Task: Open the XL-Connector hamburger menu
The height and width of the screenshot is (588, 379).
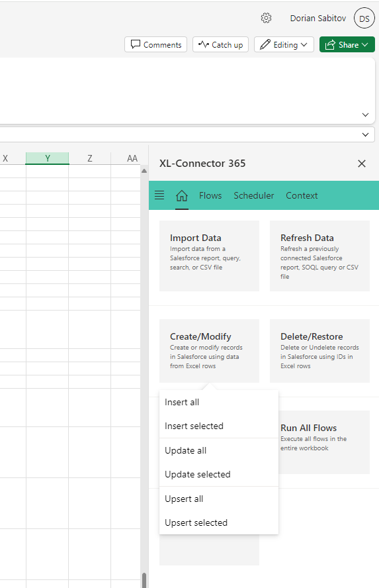Action: coord(159,195)
